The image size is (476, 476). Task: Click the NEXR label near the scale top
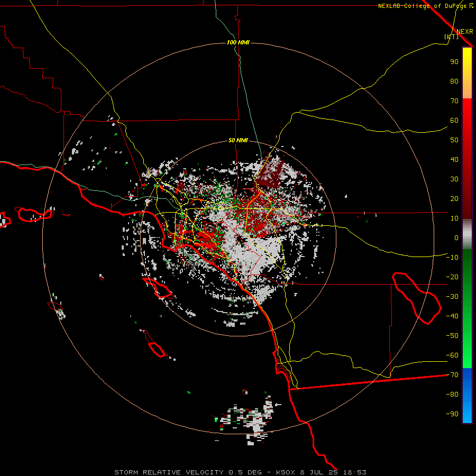click(465, 32)
